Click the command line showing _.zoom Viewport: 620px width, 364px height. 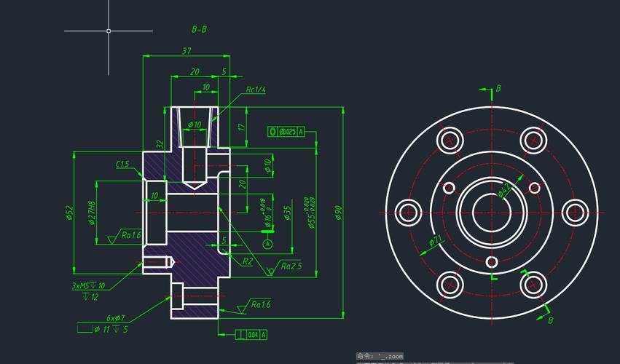point(380,356)
